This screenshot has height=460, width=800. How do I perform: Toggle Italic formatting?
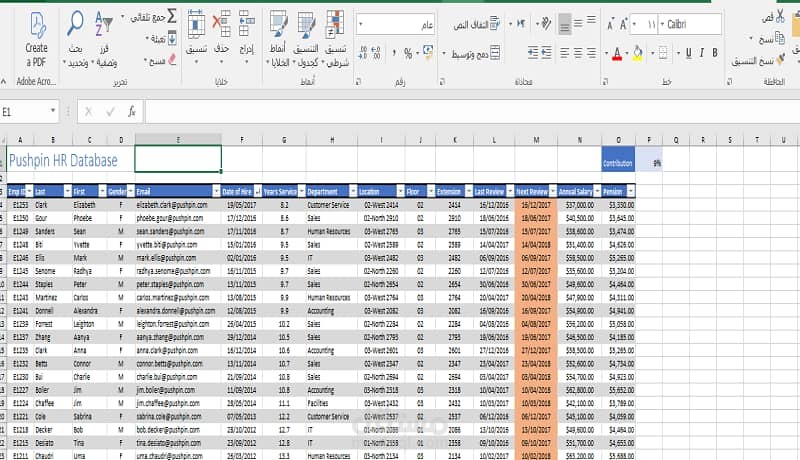(702, 53)
